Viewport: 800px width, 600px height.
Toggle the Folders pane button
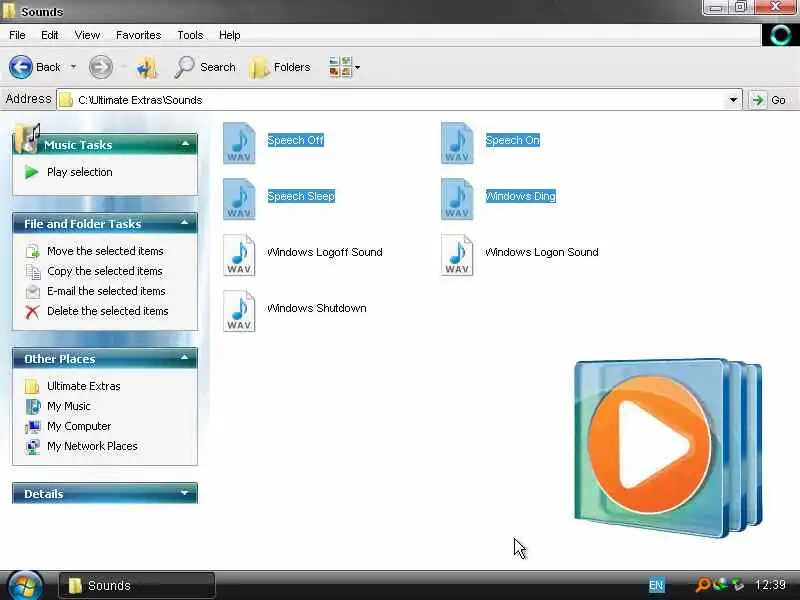(x=280, y=67)
